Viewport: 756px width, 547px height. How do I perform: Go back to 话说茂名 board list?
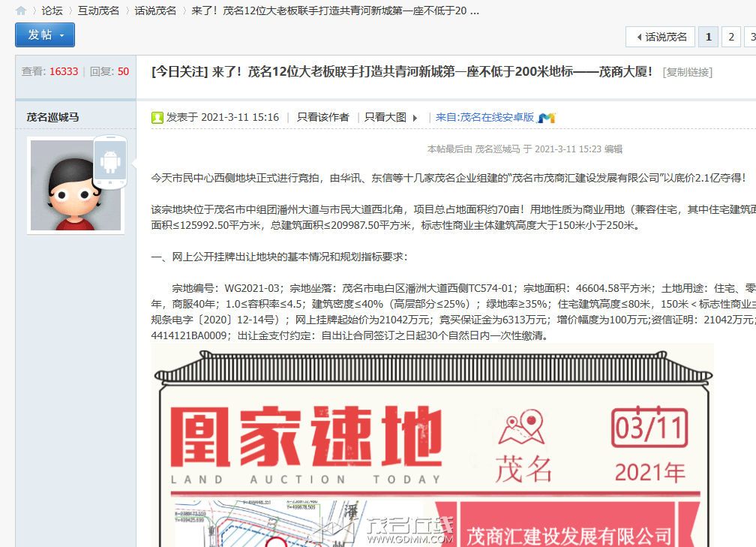click(x=661, y=37)
